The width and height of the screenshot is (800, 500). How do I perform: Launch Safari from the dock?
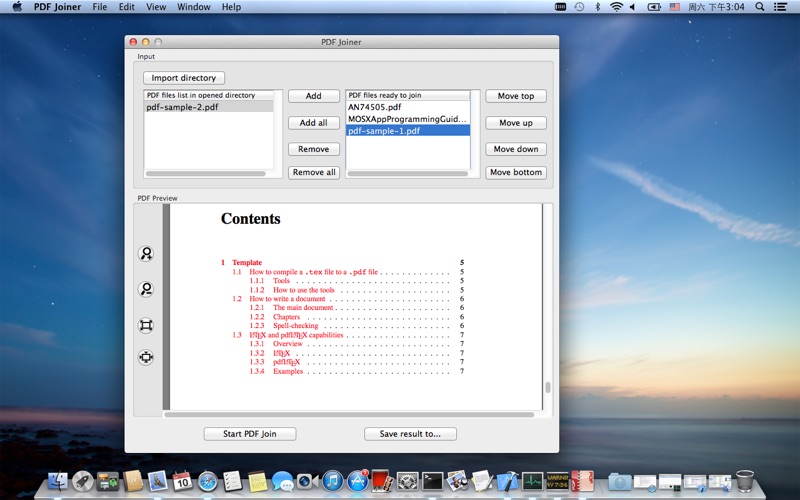208,481
